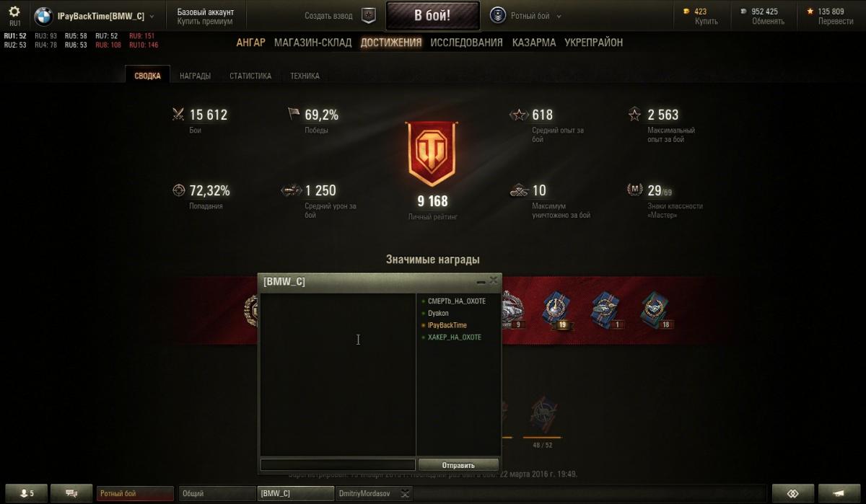The height and width of the screenshot is (504, 866).
Task: Click the chat message input field
Action: (338, 465)
